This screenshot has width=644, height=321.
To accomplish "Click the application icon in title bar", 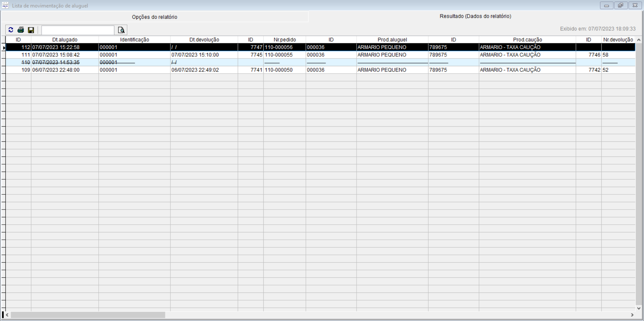I will [x=5, y=5].
